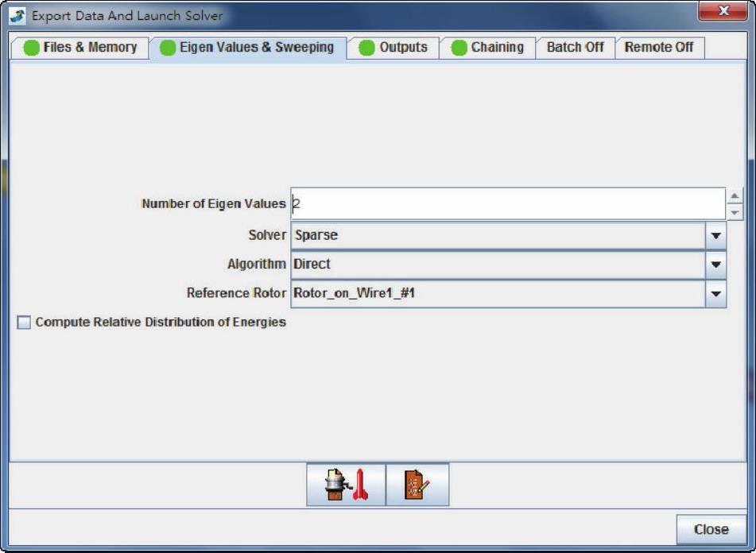Viewport: 756px width, 553px height.
Task: Open the Reference Rotor dropdown list
Action: pyautogui.click(x=715, y=294)
